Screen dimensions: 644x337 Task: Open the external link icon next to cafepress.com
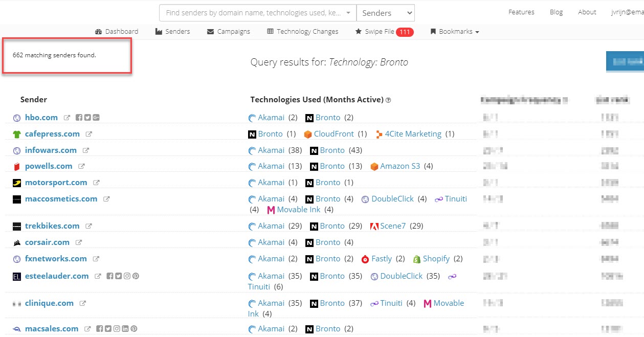pyautogui.click(x=88, y=134)
